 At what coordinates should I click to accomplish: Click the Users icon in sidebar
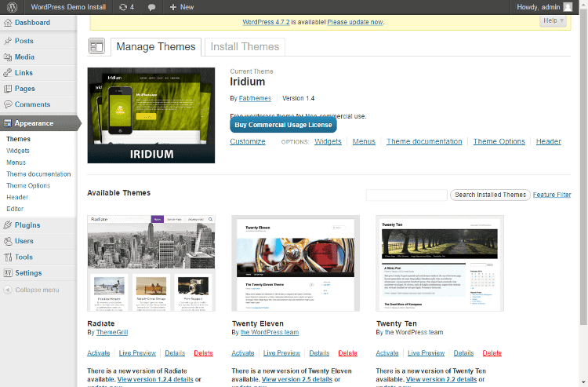tap(8, 241)
